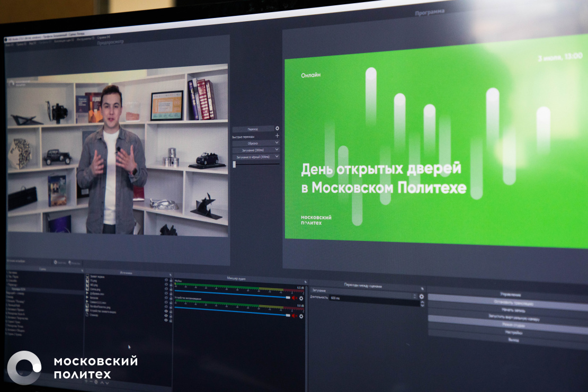Hide the Захват экрана source
Screen dimensions: 588x392
166,280
